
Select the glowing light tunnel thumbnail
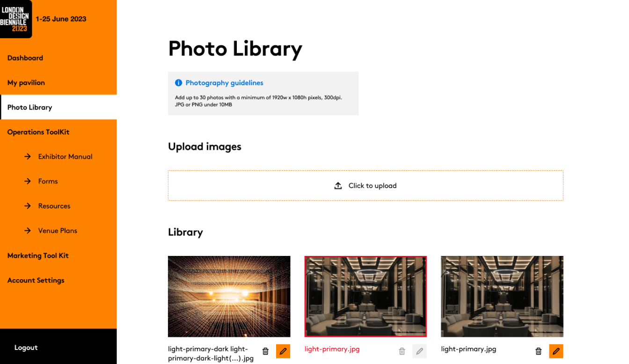point(229,296)
